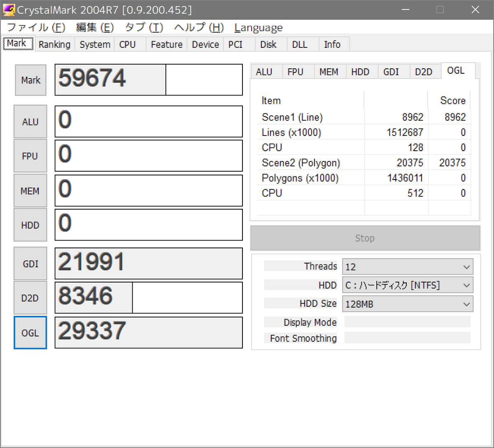Open the Language menu
Image resolution: width=494 pixels, height=448 pixels.
pyautogui.click(x=259, y=28)
